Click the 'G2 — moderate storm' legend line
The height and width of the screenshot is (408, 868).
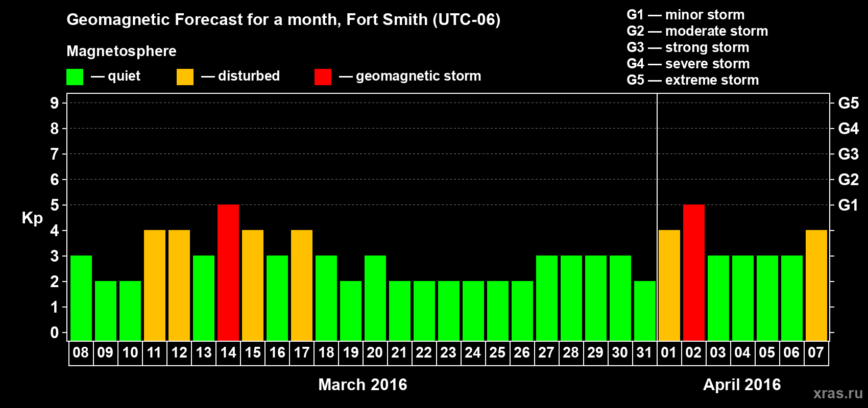point(697,31)
